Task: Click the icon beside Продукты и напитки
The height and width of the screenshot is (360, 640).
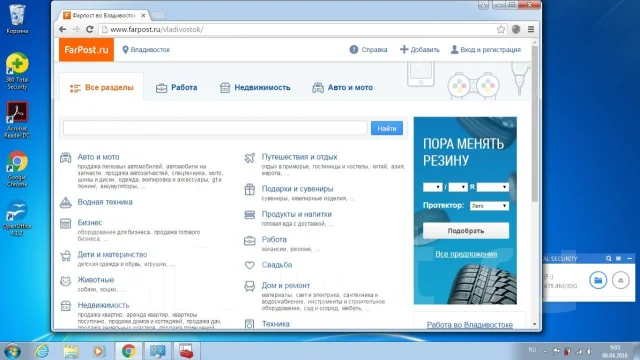Action: [250, 215]
